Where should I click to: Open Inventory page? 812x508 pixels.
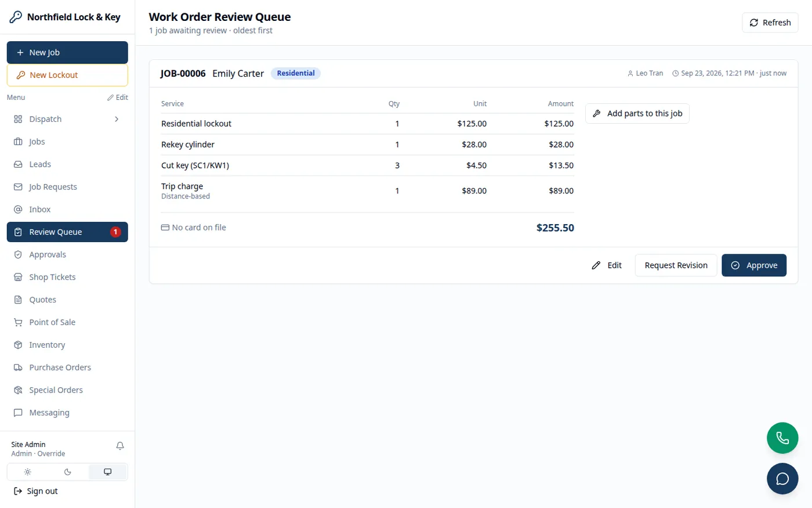(67, 345)
